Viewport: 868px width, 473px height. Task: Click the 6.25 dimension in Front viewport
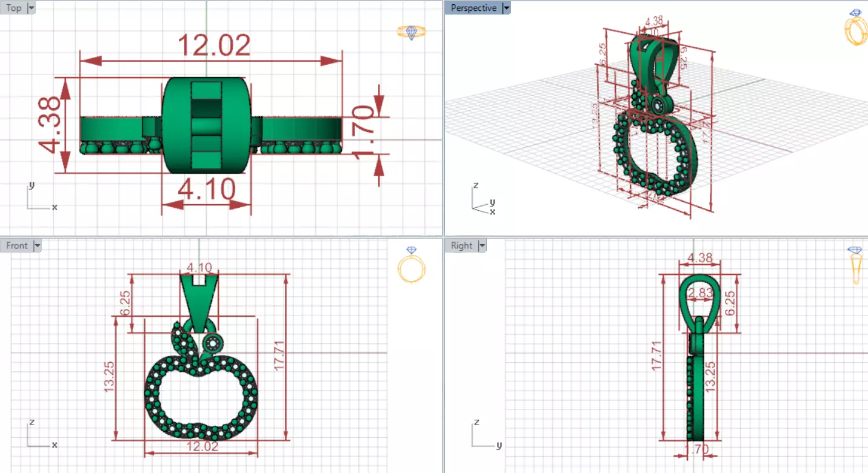[125, 303]
